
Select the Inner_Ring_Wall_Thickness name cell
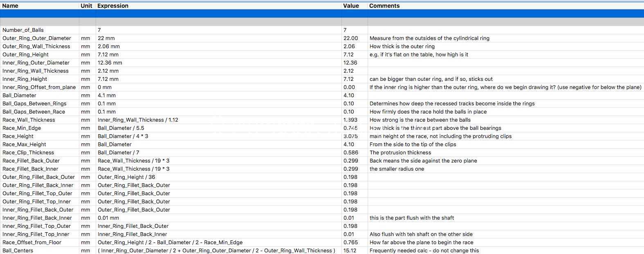pyautogui.click(x=36, y=71)
